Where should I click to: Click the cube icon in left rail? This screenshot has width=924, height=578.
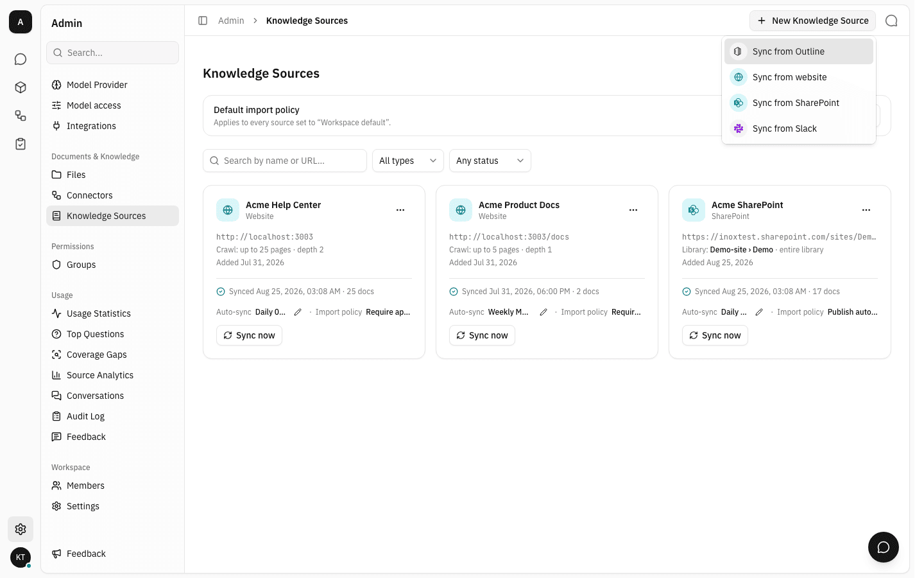(21, 87)
